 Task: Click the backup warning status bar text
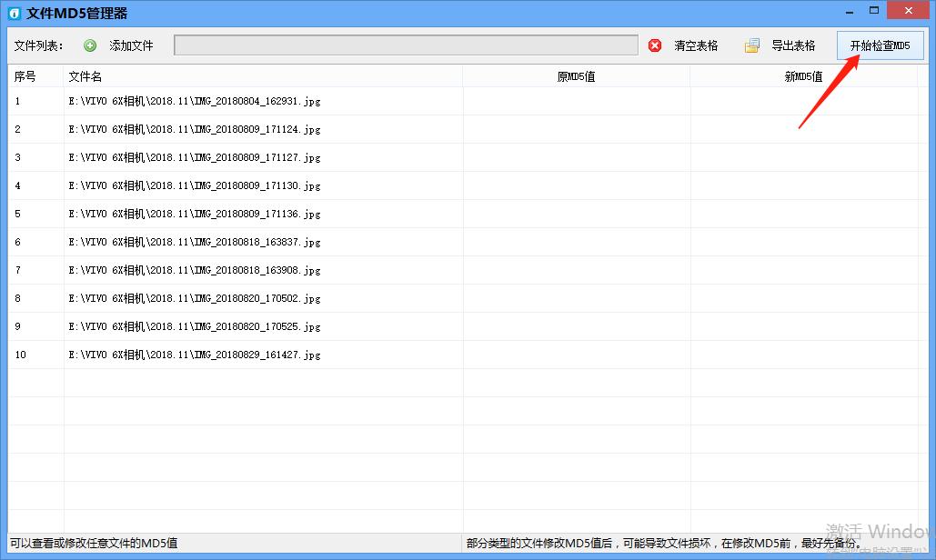(663, 543)
